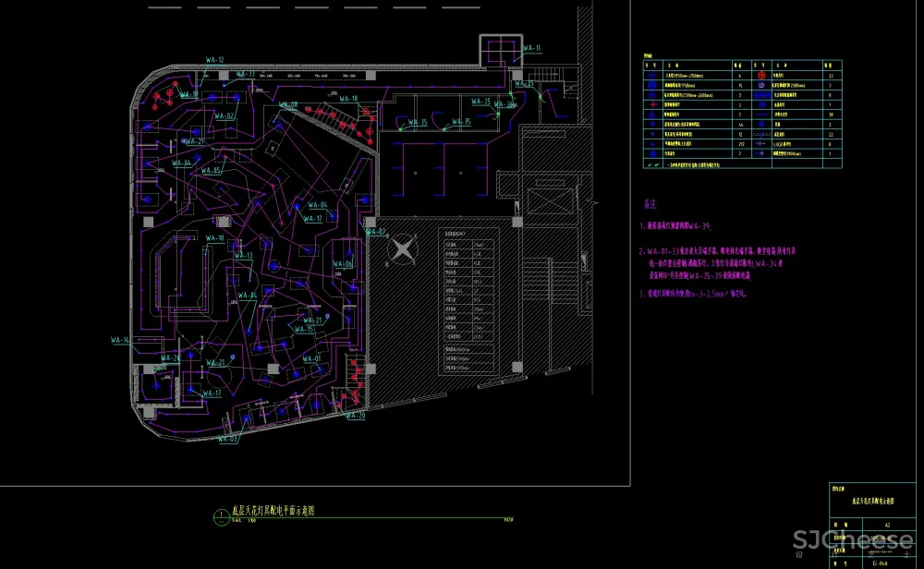Click the green check-mark wiring symbol in legend bottom row
Viewport: 924px width, 569px height.
[653, 164]
